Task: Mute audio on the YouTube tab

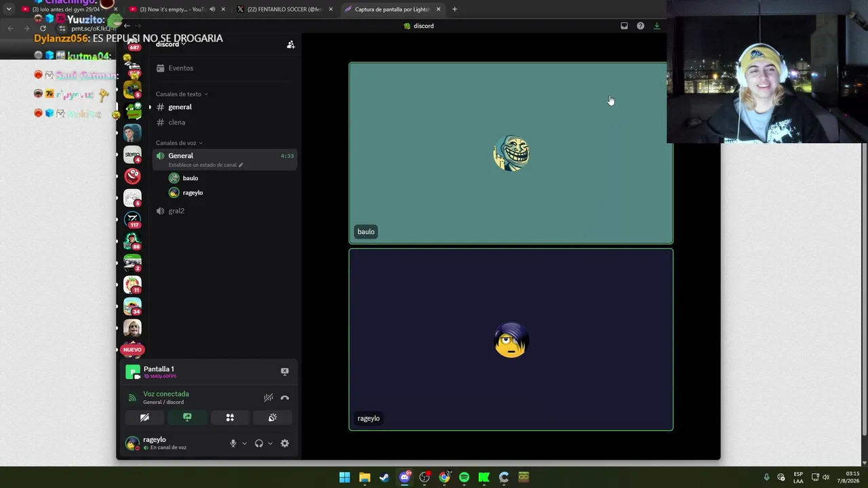Action: [212, 9]
